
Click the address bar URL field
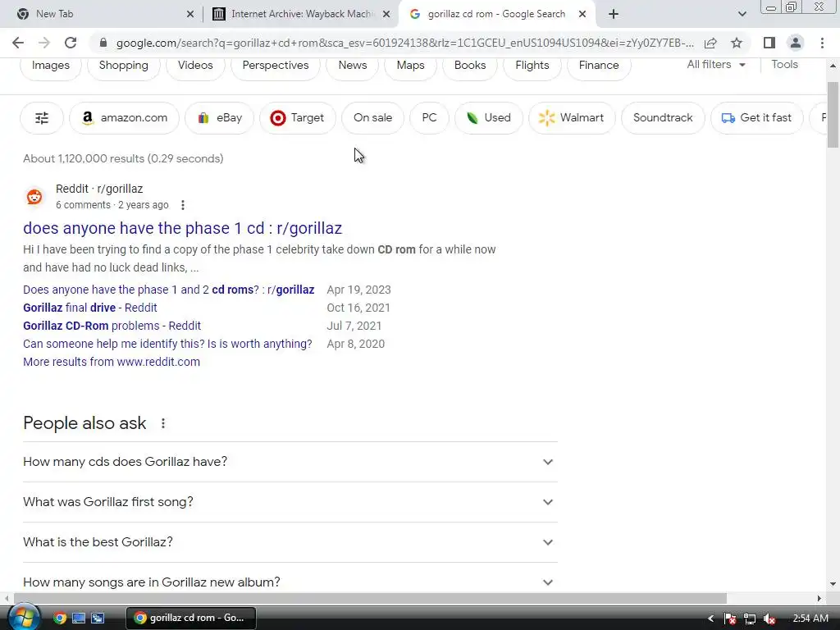tap(404, 43)
